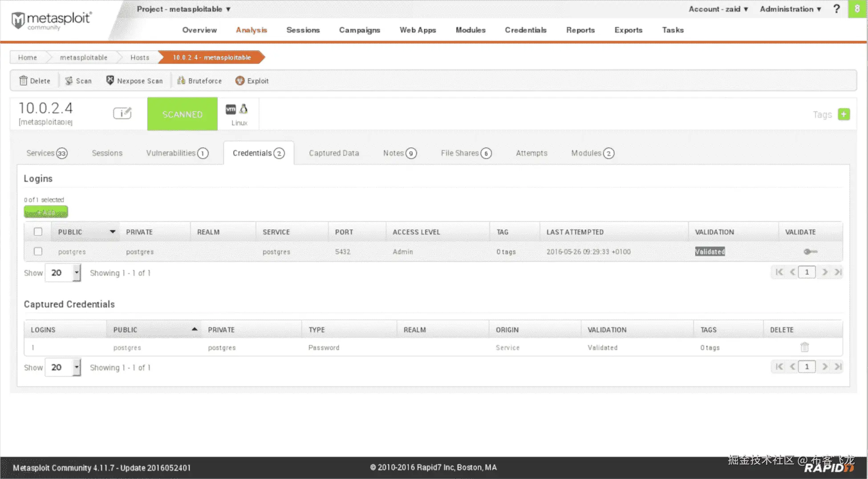Click the Logins page number field

tap(807, 272)
